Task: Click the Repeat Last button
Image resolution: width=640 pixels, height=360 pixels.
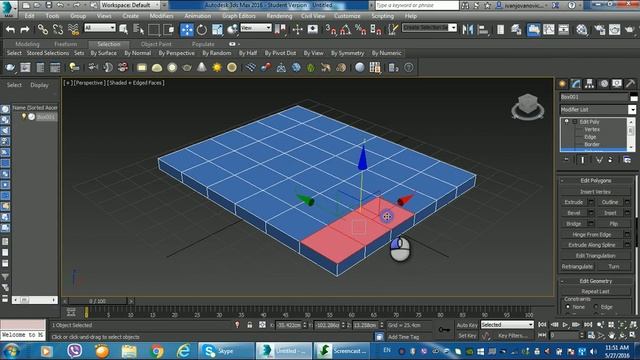Action: pos(596,291)
